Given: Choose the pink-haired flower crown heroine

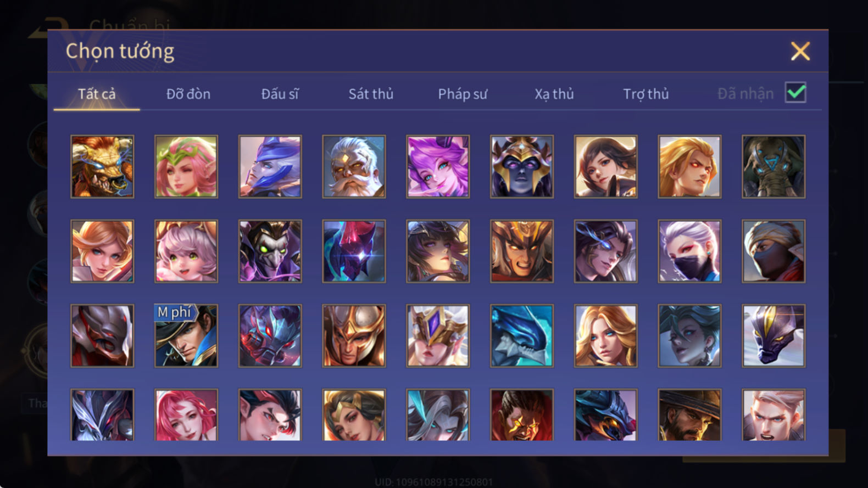Looking at the screenshot, I should click(186, 167).
